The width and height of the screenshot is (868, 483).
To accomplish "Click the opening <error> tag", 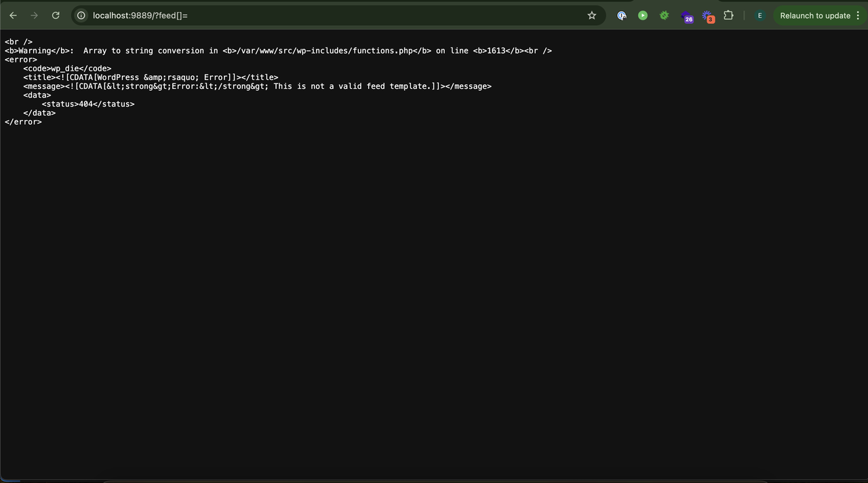I will point(21,60).
